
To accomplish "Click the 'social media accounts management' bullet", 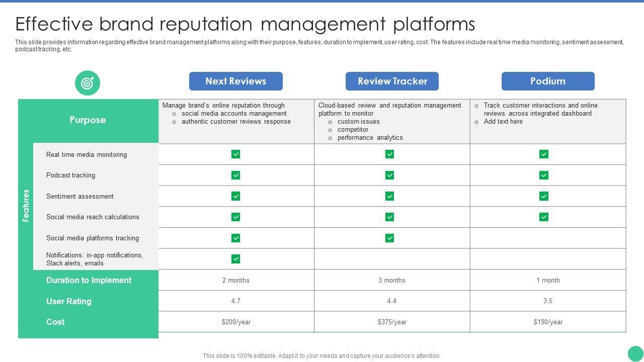I will tap(234, 114).
